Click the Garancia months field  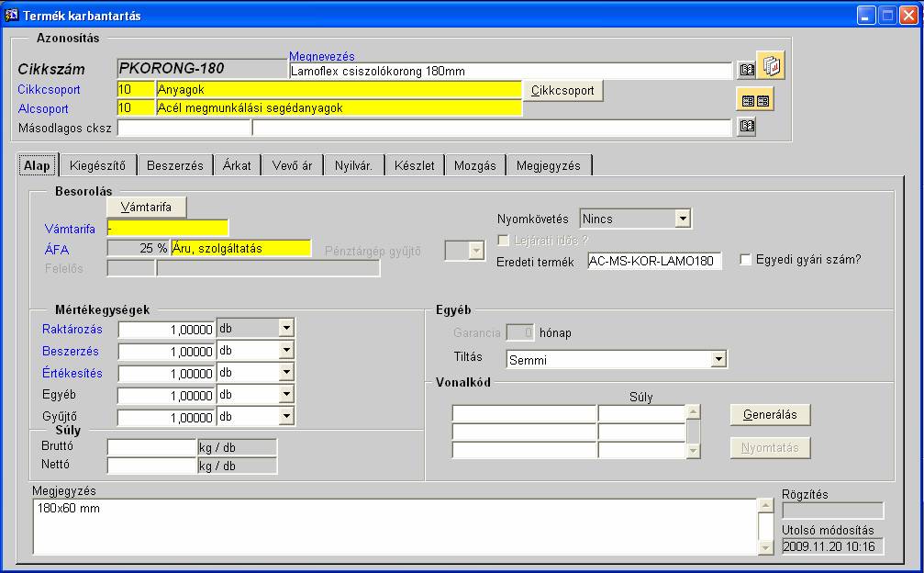[x=520, y=332]
